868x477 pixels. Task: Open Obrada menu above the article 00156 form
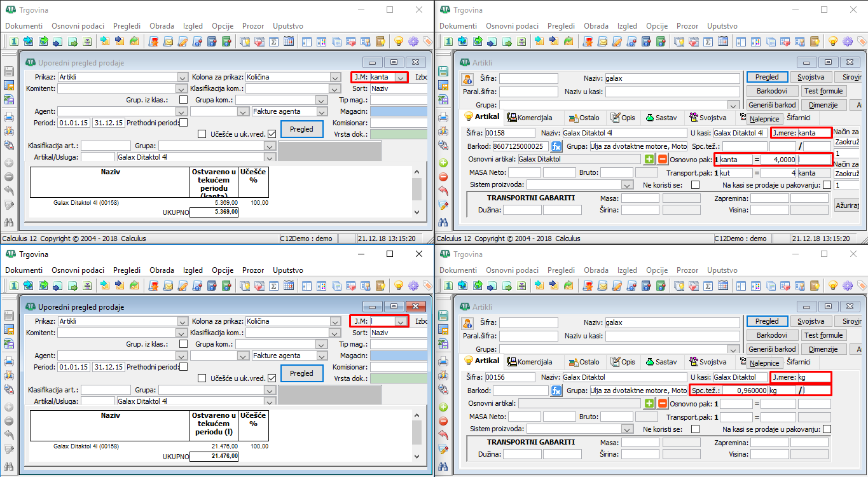(x=596, y=270)
